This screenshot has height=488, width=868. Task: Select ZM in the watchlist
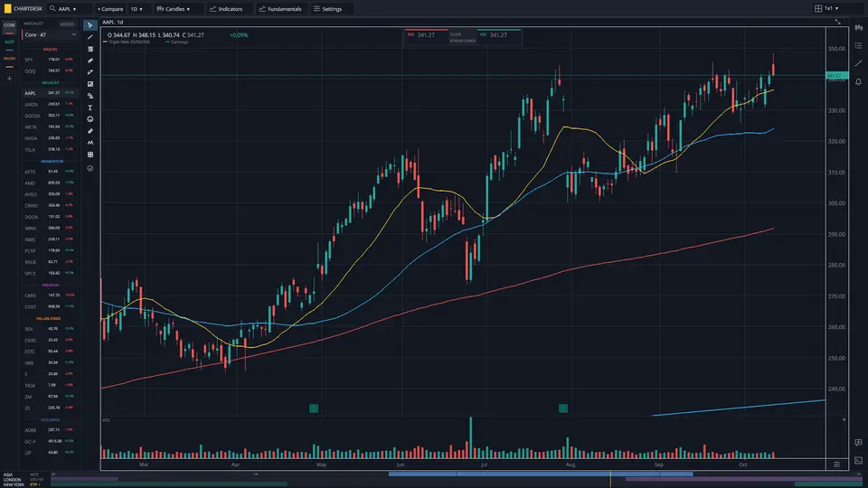click(x=49, y=397)
